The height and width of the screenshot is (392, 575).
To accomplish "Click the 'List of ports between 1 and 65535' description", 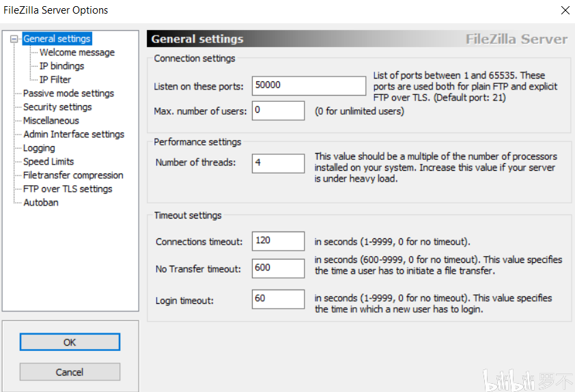I will 465,87.
